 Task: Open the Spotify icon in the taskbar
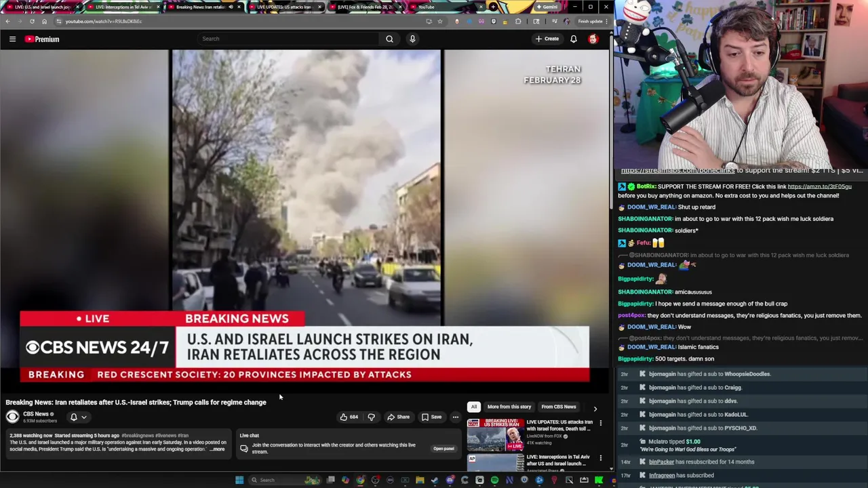click(494, 480)
